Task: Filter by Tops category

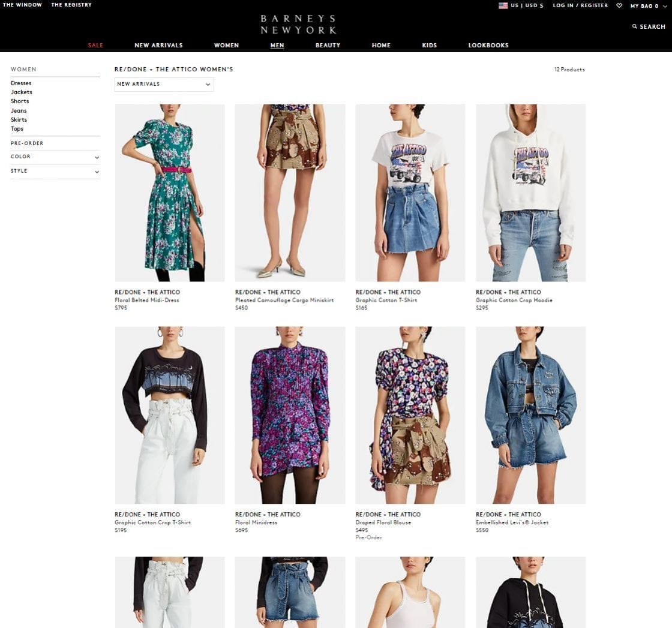Action: click(x=17, y=128)
